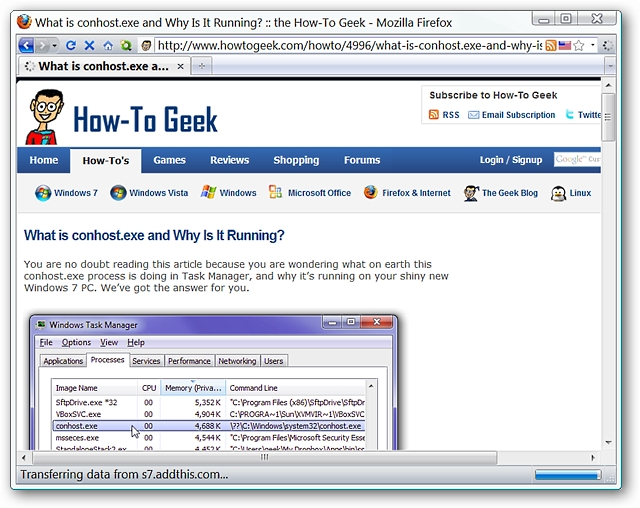
Task: Open The Geek Blog category link
Action: [x=501, y=193]
